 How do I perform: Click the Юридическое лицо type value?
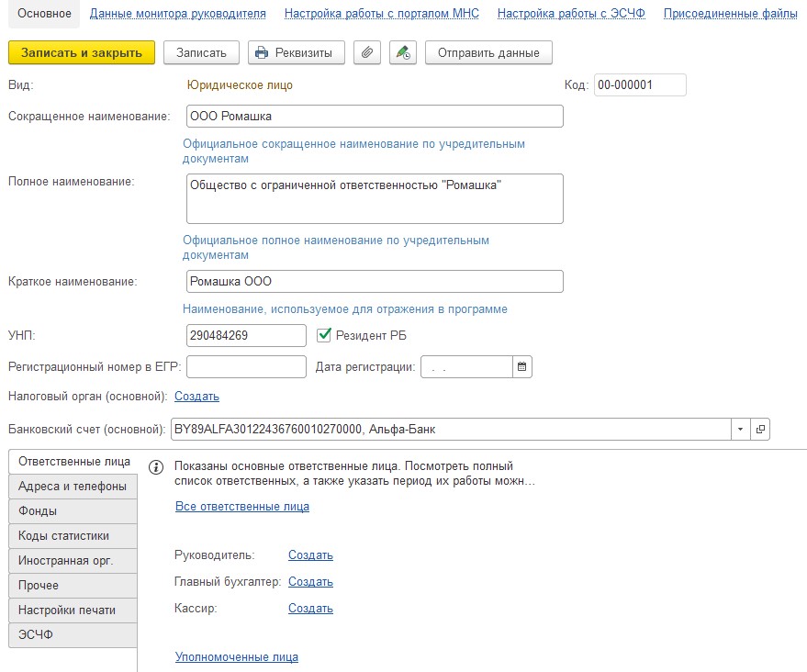[x=240, y=84]
